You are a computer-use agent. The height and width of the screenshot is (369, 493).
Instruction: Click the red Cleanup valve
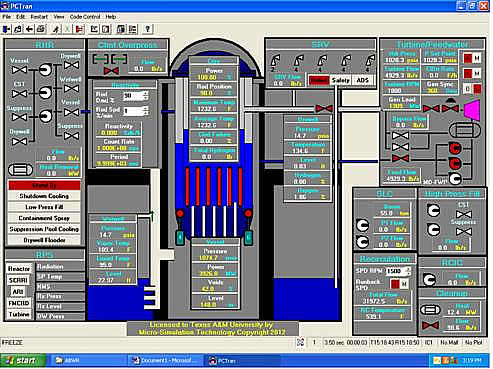coord(430,325)
